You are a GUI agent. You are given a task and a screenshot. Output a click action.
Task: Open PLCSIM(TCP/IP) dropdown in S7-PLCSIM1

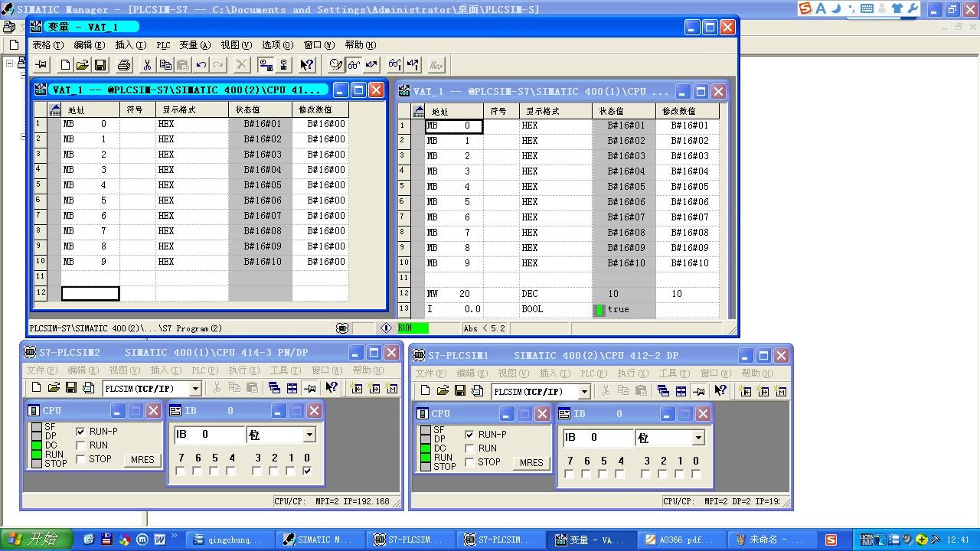coord(584,392)
